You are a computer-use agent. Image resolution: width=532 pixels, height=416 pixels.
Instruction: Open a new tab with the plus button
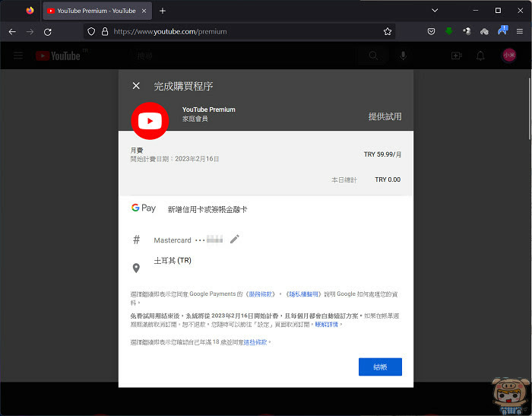pyautogui.click(x=163, y=11)
